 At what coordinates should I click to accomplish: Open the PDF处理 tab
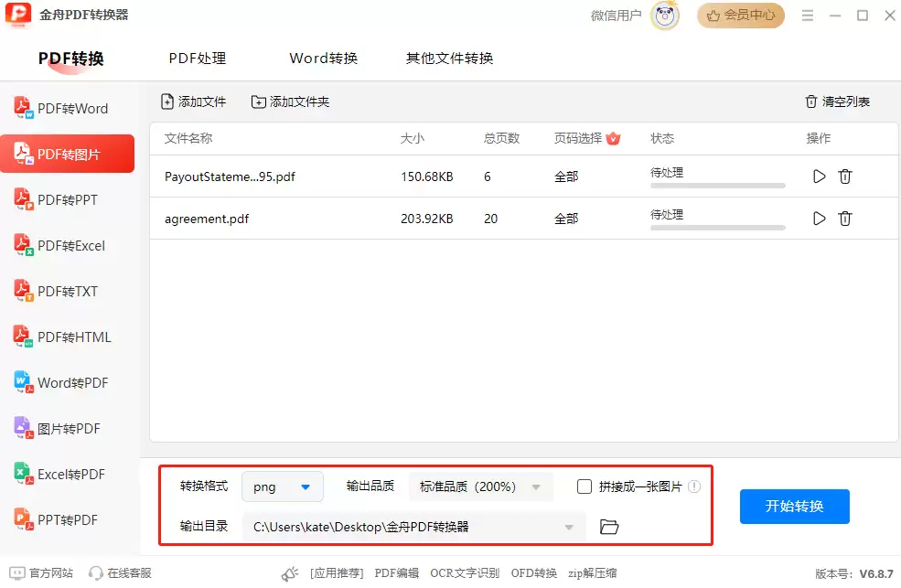196,58
